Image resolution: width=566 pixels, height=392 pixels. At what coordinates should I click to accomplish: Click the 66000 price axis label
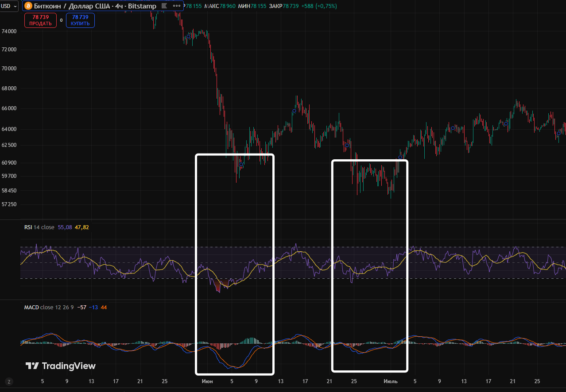pos(9,108)
